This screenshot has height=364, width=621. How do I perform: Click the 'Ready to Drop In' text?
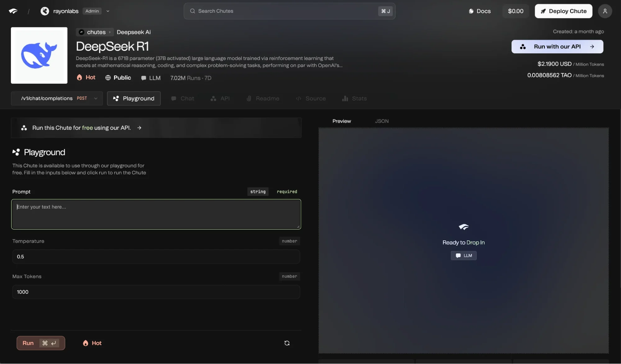coord(463,243)
